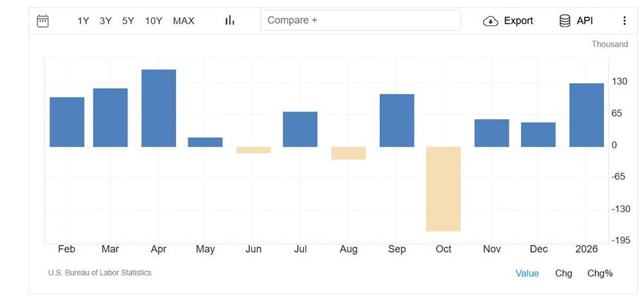This screenshot has height=305, width=644.
Task: Toggle chart to Chg view
Action: [563, 273]
